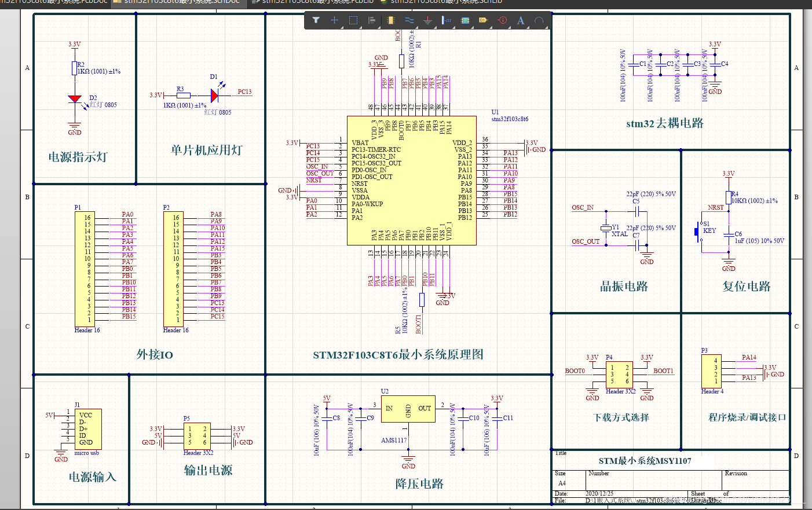Select capacitor C1 in decoupling circuit

(634, 64)
